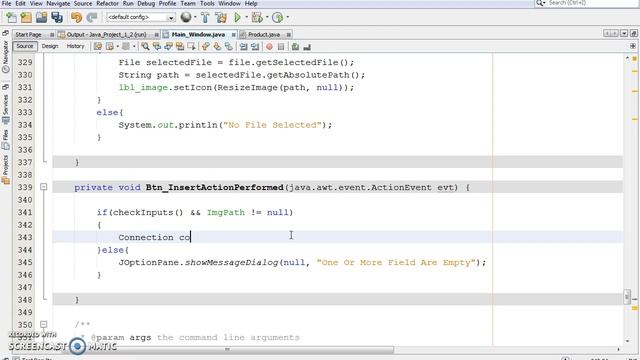The image size is (640, 360).
Task: Click the Toggle Bookmark icon
Action: tap(229, 47)
